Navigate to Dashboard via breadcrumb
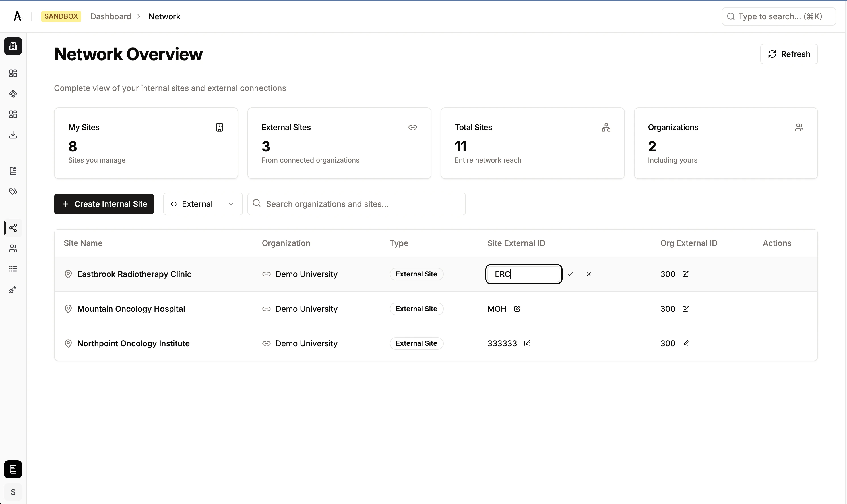Image resolution: width=847 pixels, height=504 pixels. 111,16
